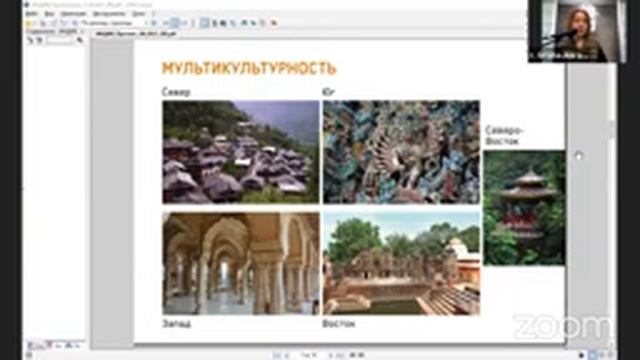Click the Запад label
Screen dimensions: 640x360
(177, 324)
